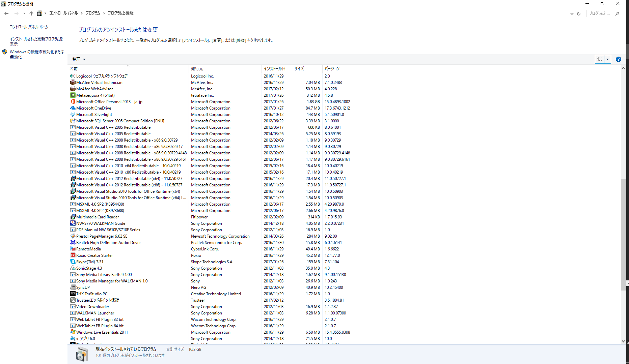Select the x-アプリ 6.0 icon

73,339
